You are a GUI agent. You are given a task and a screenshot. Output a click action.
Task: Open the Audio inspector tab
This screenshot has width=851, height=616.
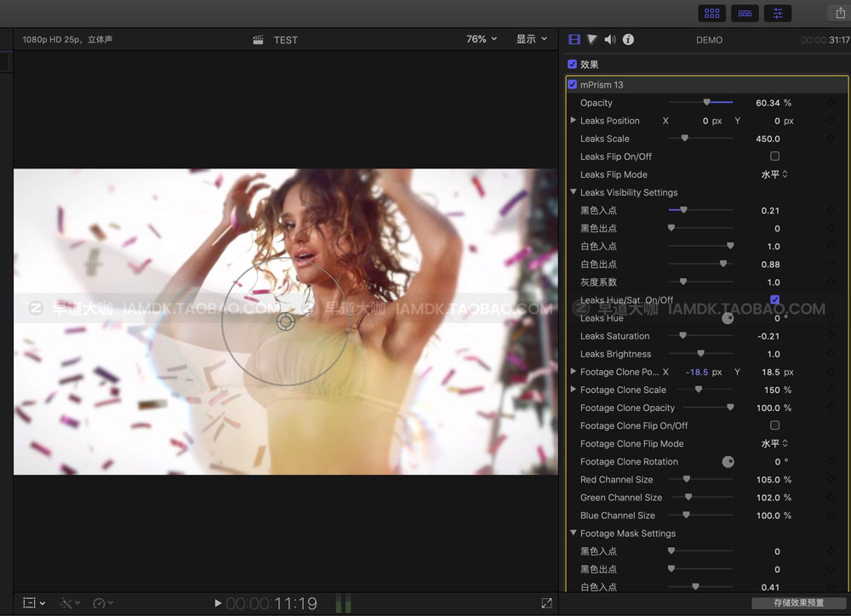point(610,40)
